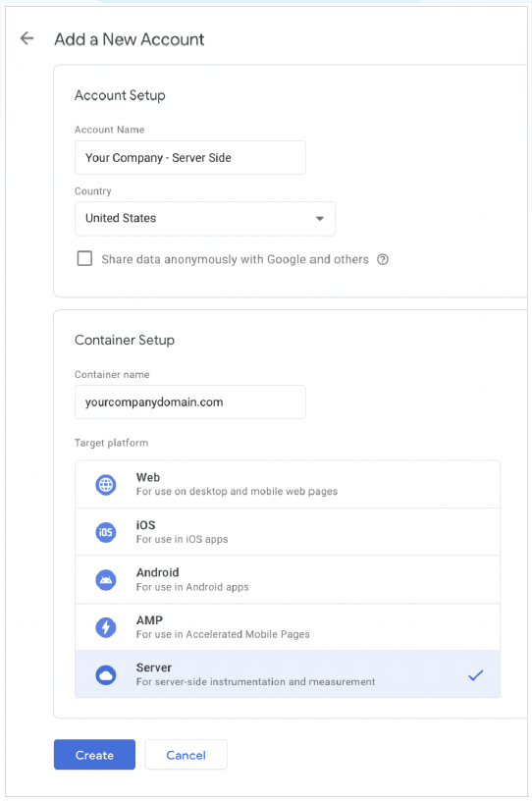Open the United States country selector
Viewport: 532px width, 802px height.
tap(204, 218)
